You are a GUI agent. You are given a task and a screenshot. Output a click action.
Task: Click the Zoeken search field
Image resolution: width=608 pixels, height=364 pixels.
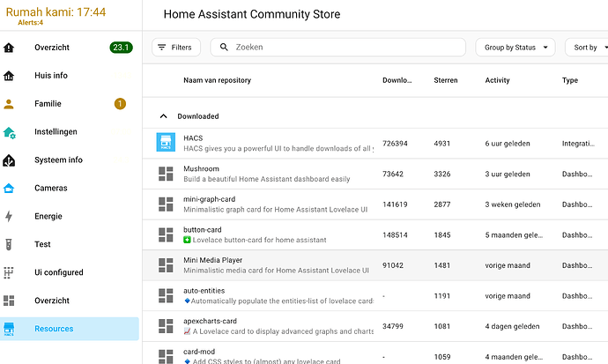[337, 48]
